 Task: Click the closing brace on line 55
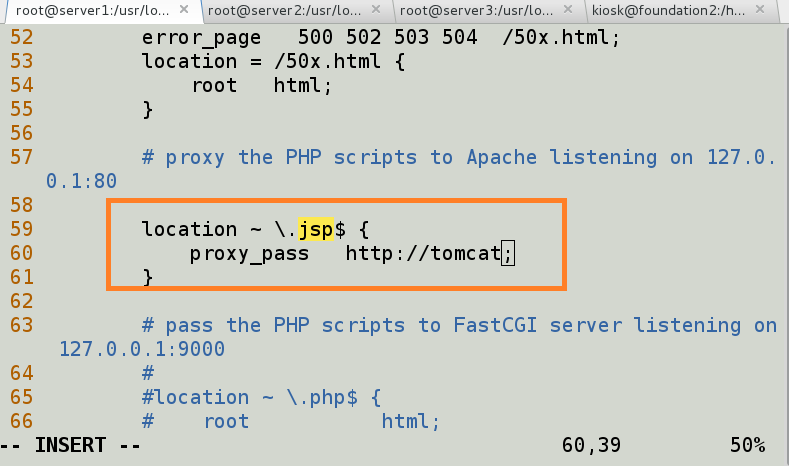147,110
